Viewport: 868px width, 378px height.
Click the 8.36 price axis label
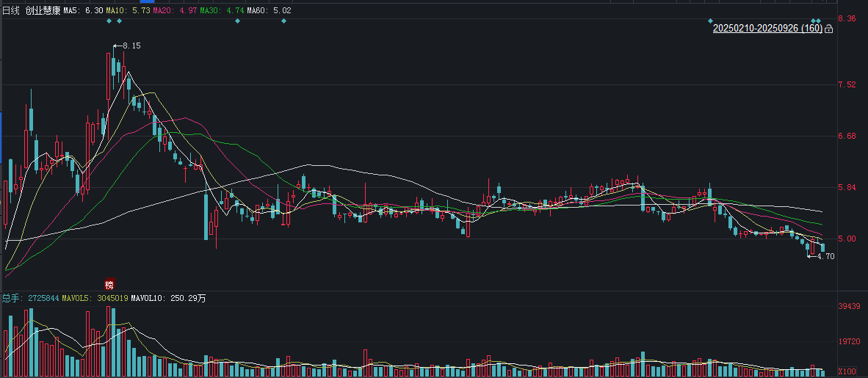coord(847,18)
